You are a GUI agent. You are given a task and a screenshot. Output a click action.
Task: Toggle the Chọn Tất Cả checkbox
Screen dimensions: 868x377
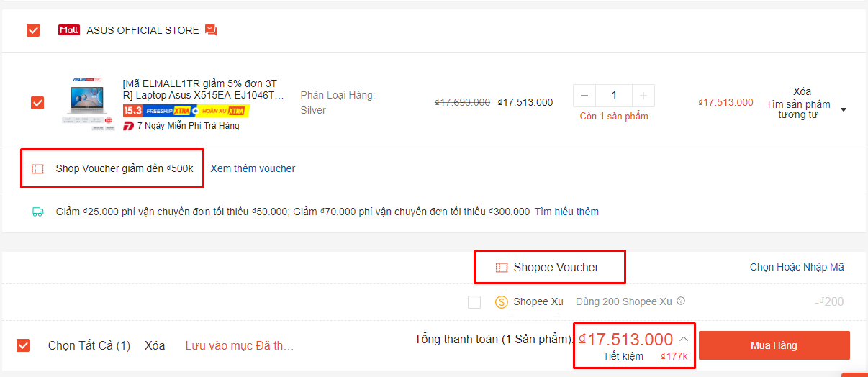(x=24, y=346)
